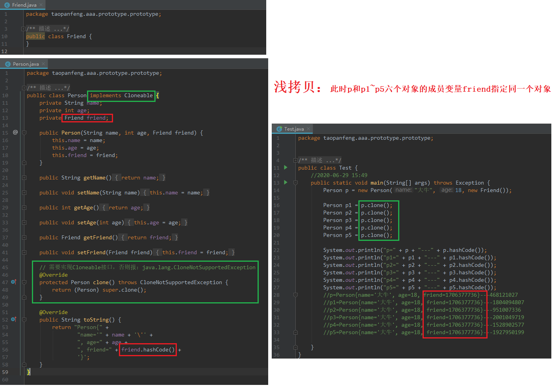Place cursor on line 59 of Person.java
Viewport: 560px width, 392px height.
146,372
